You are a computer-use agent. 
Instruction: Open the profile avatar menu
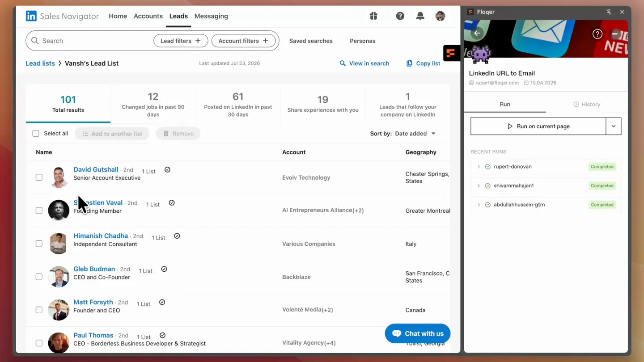(x=441, y=16)
